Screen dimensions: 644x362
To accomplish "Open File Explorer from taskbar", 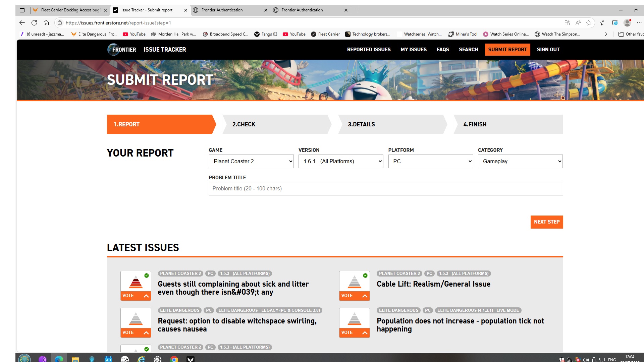I will pyautogui.click(x=75, y=359).
